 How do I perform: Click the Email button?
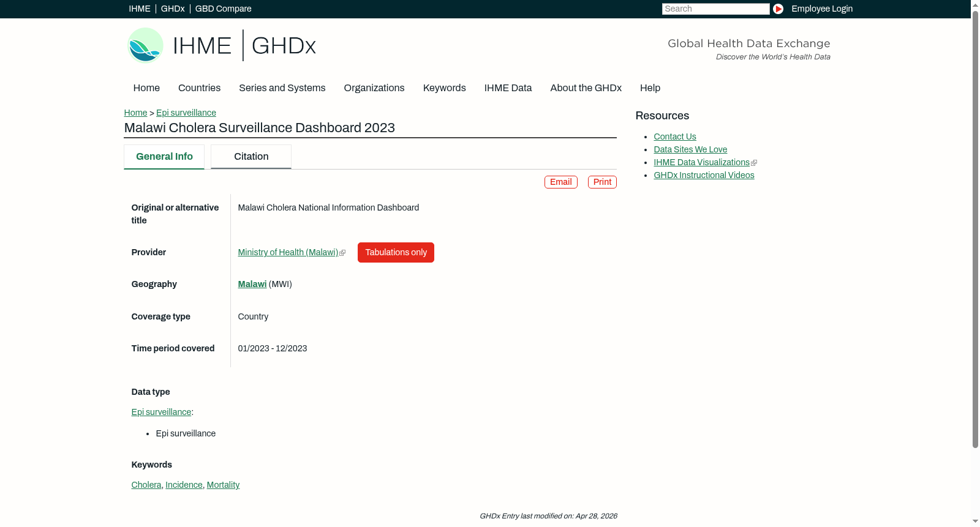pyautogui.click(x=561, y=182)
